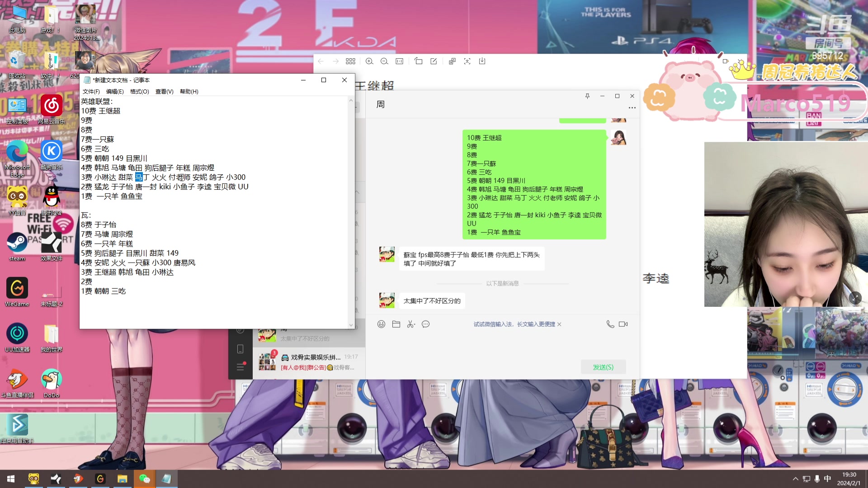Zoom out of the image in the viewer
The width and height of the screenshot is (868, 488).
384,61
